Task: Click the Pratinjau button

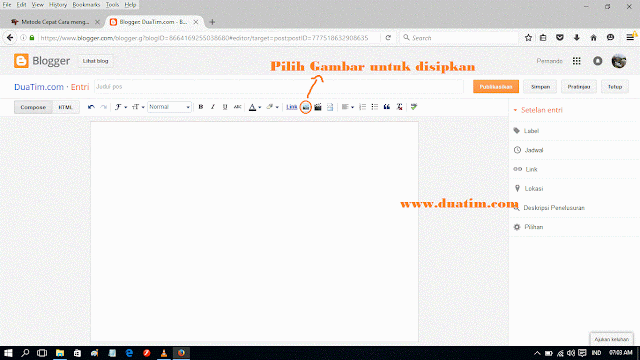Action: (x=579, y=87)
